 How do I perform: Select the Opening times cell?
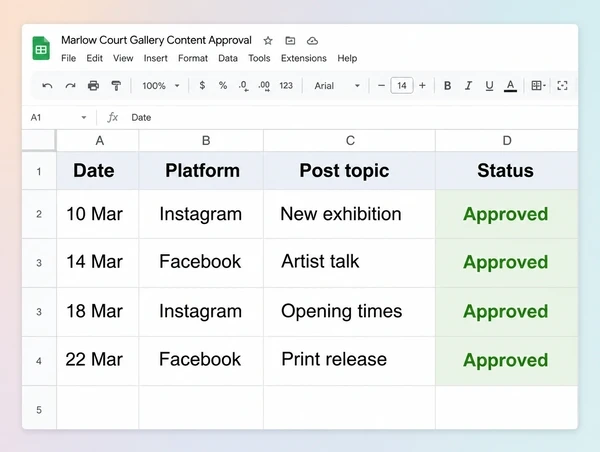point(349,312)
